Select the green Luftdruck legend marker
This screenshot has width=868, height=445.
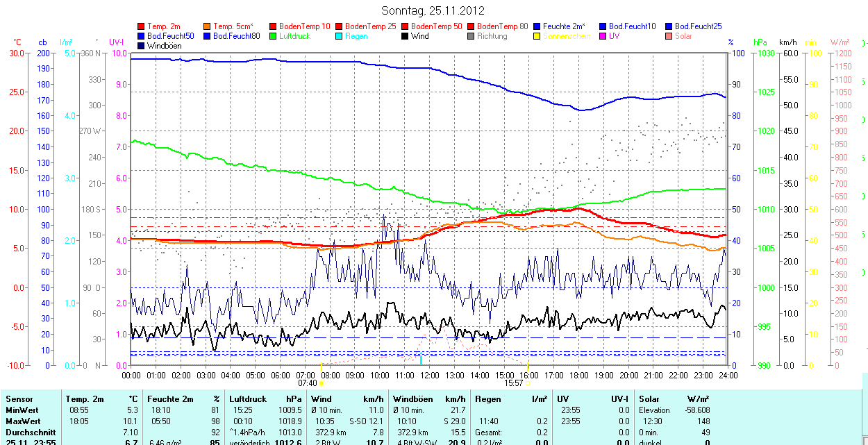point(274,36)
